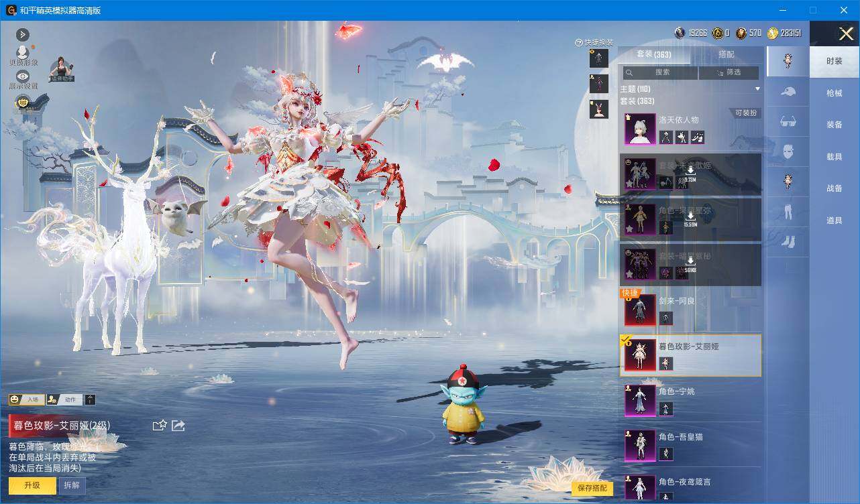Download the 未来歌姬 outfit set
Screen dimensions: 860x504
(690, 174)
